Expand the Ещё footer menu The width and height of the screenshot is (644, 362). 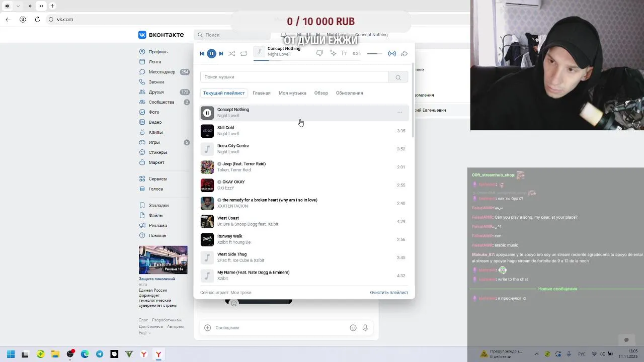coord(144,333)
